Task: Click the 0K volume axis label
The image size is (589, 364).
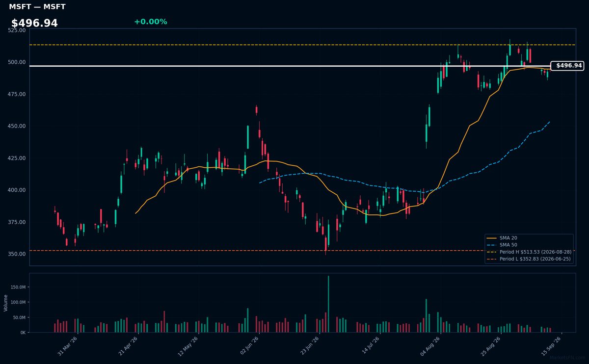Action: [23, 333]
